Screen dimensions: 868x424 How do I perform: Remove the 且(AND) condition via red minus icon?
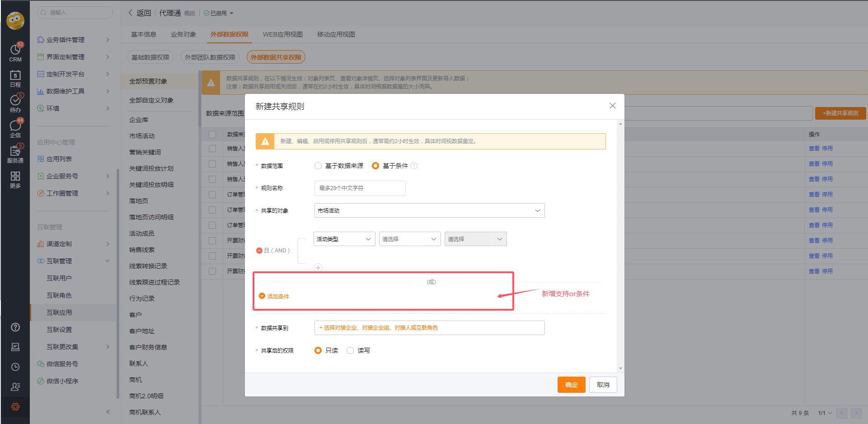point(259,250)
